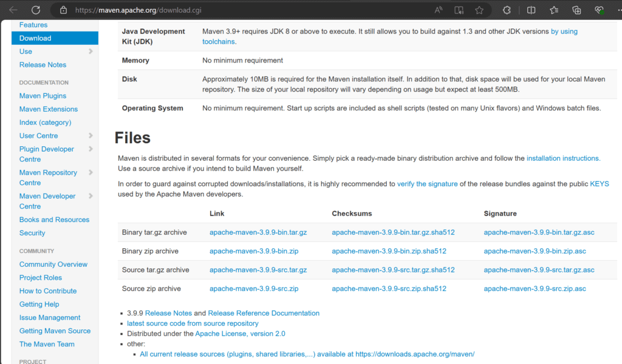Toggle split screen icon
622x364 pixels.
point(531,10)
